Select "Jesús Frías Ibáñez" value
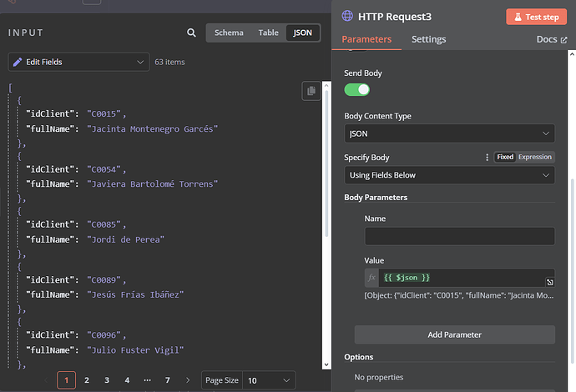Viewport: 576px width, 392px height. click(x=135, y=294)
